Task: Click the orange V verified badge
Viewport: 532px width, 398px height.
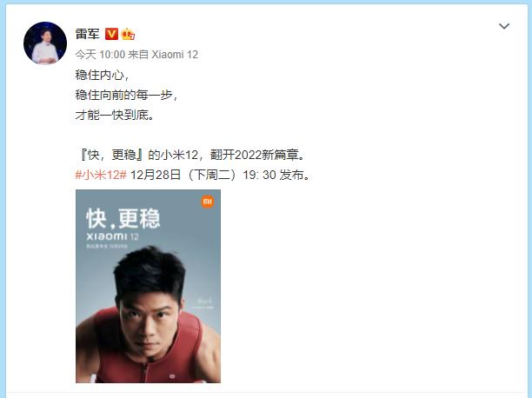Action: (111, 34)
